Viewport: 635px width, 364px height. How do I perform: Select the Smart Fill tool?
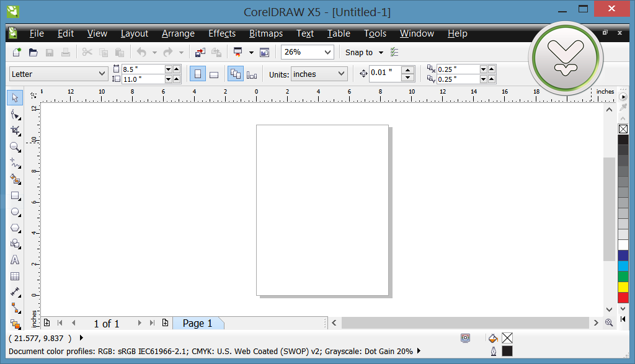pyautogui.click(x=15, y=179)
